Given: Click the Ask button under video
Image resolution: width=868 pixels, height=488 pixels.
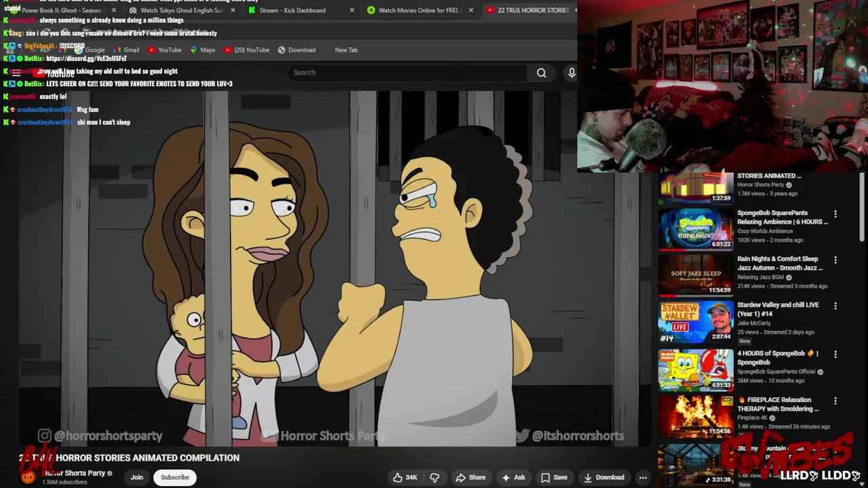Looking at the screenshot, I should click(513, 477).
